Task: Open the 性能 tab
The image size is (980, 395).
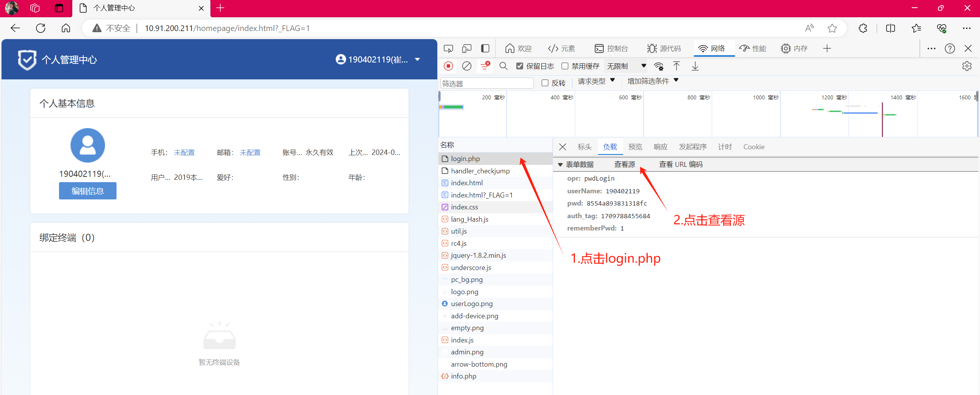Action: [x=753, y=48]
